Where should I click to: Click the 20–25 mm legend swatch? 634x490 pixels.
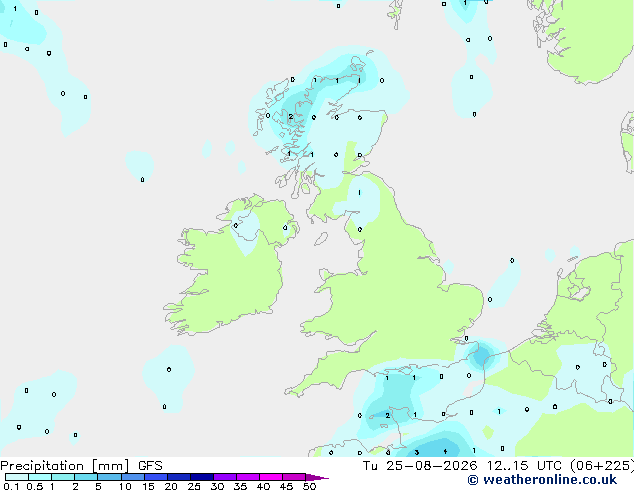[179, 477]
